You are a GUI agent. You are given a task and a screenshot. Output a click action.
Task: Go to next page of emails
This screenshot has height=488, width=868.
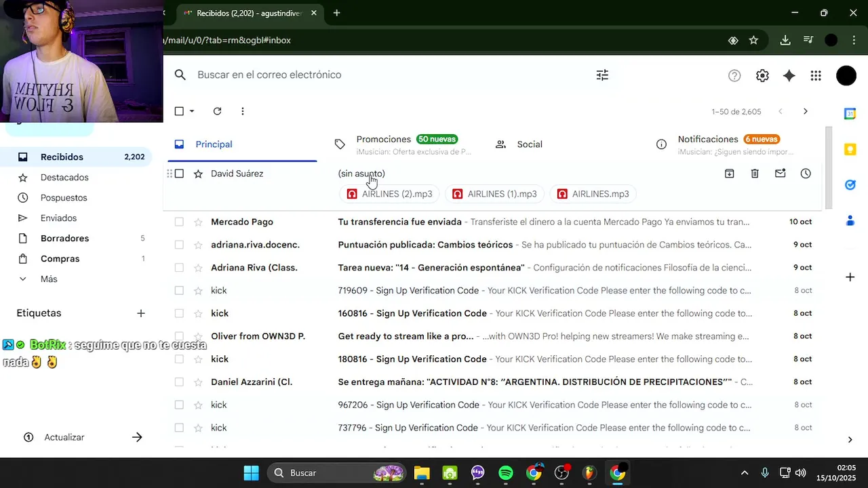tap(806, 111)
